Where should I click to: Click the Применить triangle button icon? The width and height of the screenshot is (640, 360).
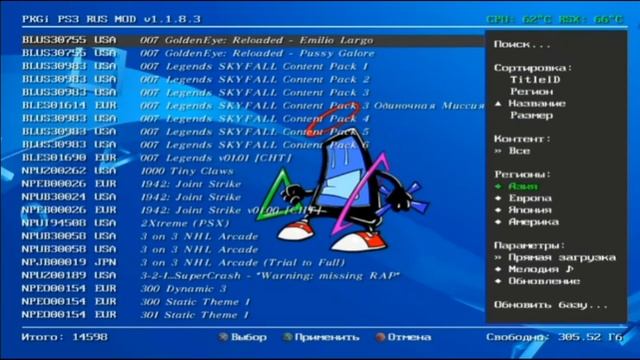[x=288, y=337]
